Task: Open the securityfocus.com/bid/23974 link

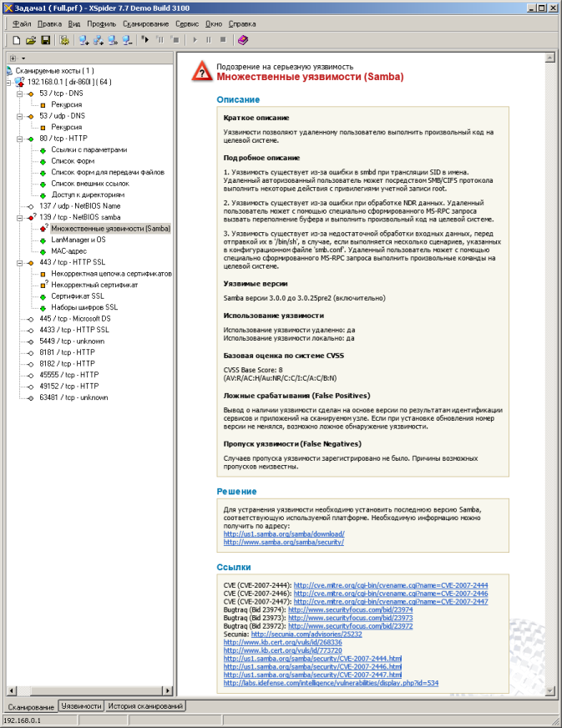Action: [350, 609]
